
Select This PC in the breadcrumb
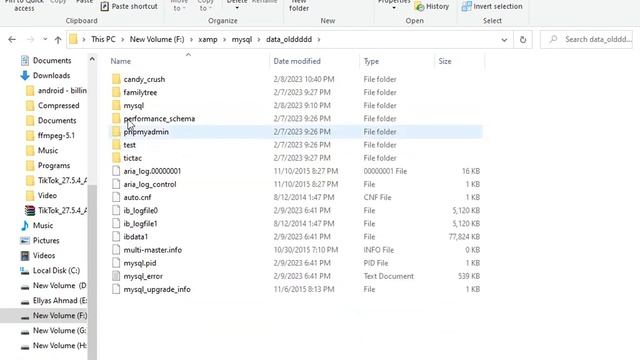(x=103, y=39)
